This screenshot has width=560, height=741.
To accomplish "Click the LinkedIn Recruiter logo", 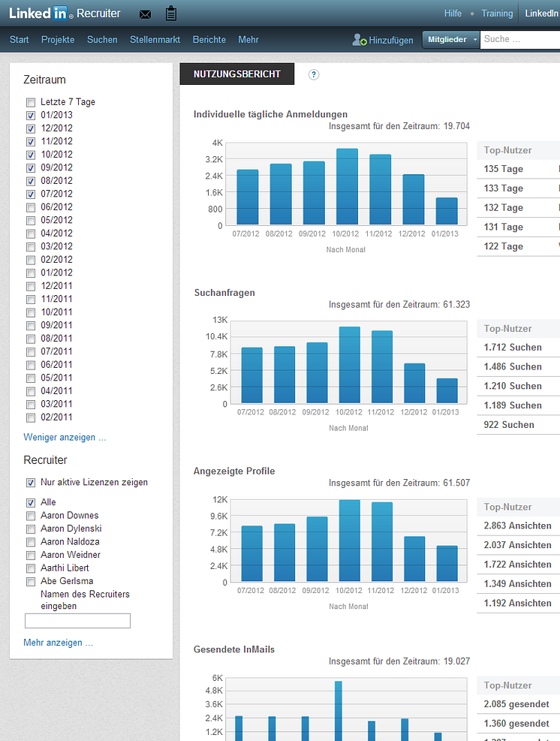I will point(65,14).
